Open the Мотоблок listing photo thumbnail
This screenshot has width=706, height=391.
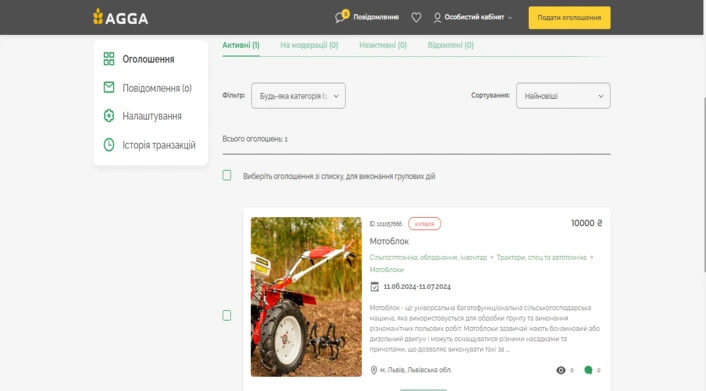pyautogui.click(x=306, y=297)
